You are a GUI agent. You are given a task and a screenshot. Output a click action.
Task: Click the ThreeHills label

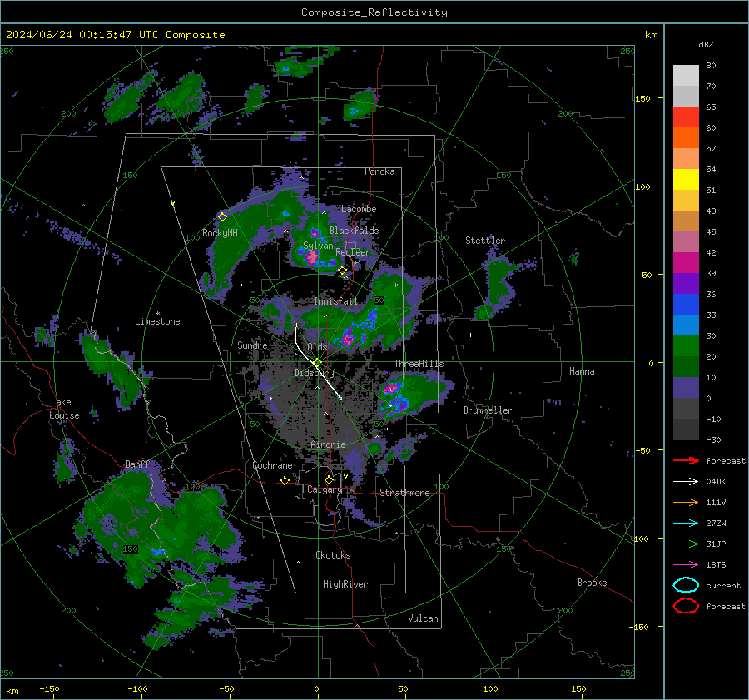coord(419,364)
